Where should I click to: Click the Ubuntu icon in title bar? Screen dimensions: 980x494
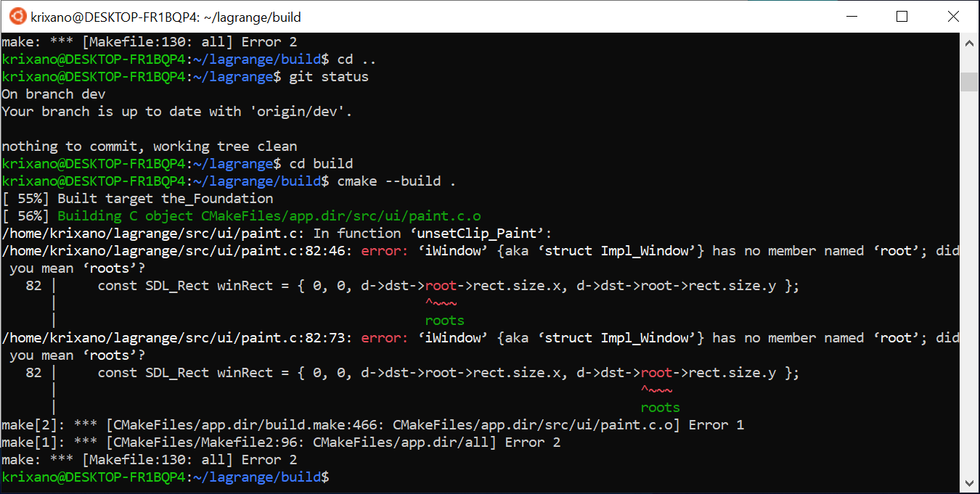[x=17, y=16]
